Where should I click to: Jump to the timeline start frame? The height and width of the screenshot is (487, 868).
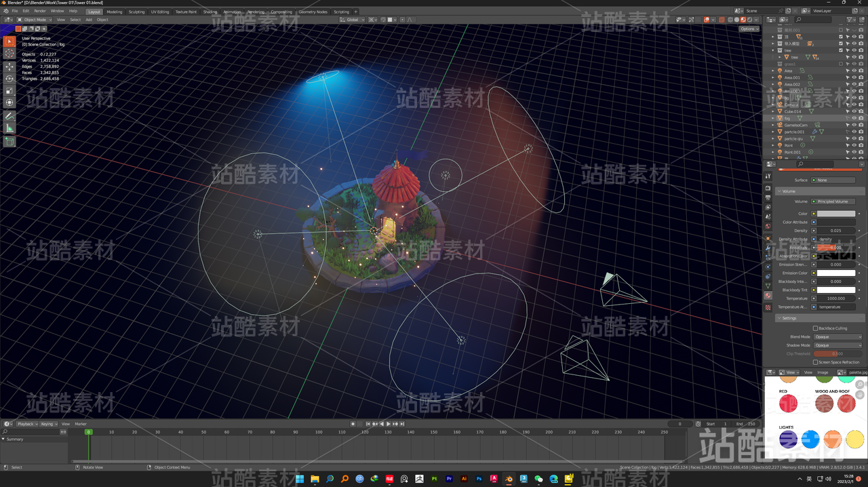368,424
